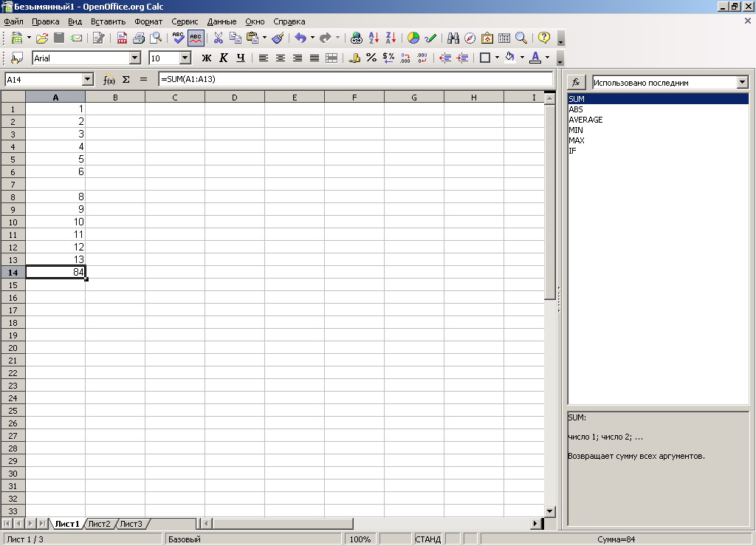The image size is (756, 546).
Task: Open the Insert Chart tool
Action: point(413,38)
